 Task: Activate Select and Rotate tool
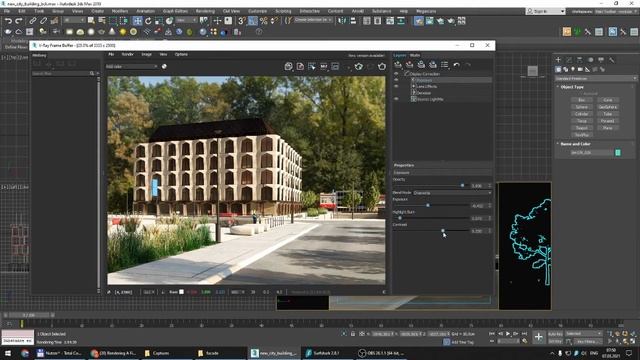click(148, 21)
